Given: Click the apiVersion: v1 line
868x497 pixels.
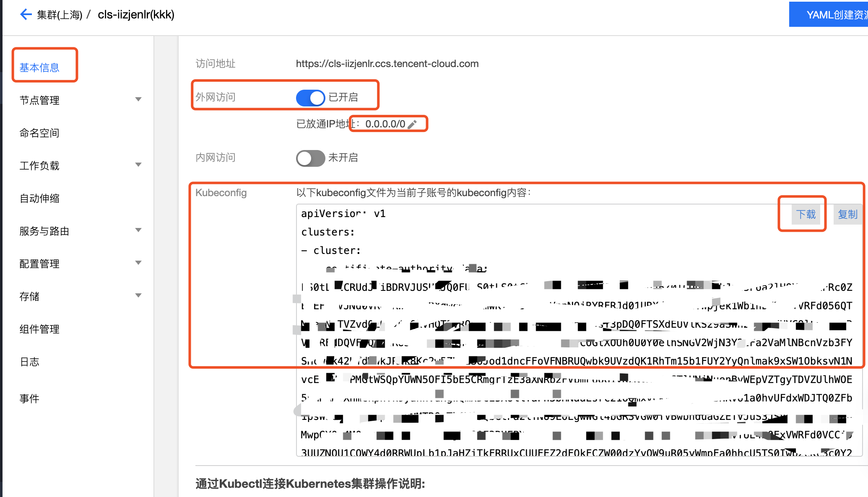Looking at the screenshot, I should pos(343,214).
